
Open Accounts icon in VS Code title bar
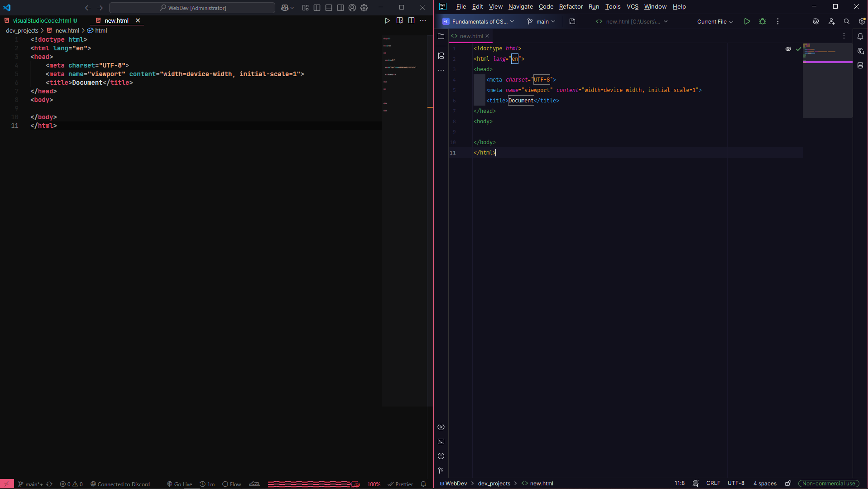tap(352, 8)
